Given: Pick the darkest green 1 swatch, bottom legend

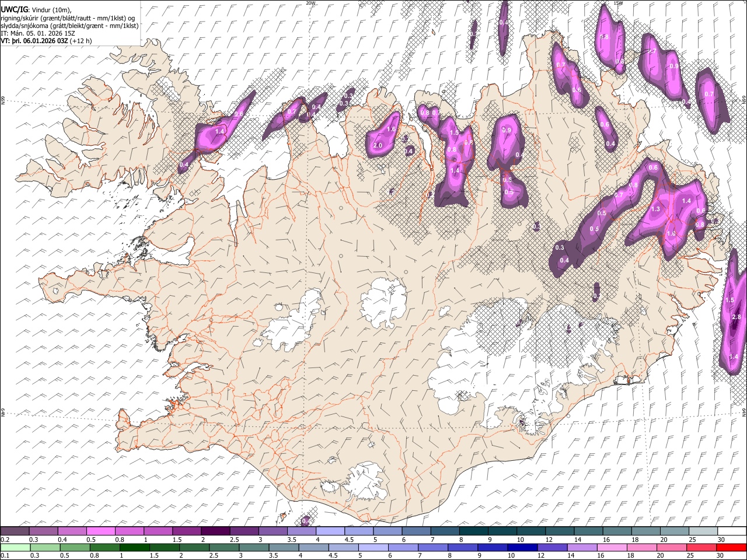Looking at the screenshot, I should (x=134, y=547).
